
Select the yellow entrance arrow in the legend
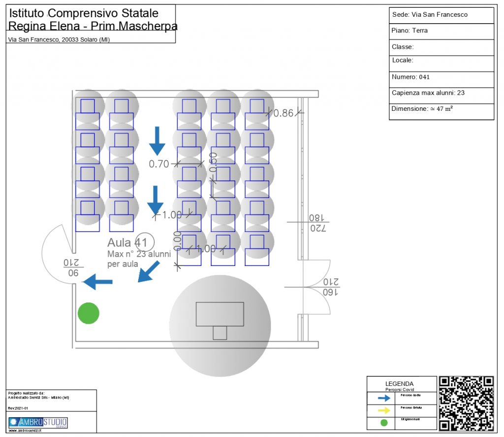[x=384, y=410]
